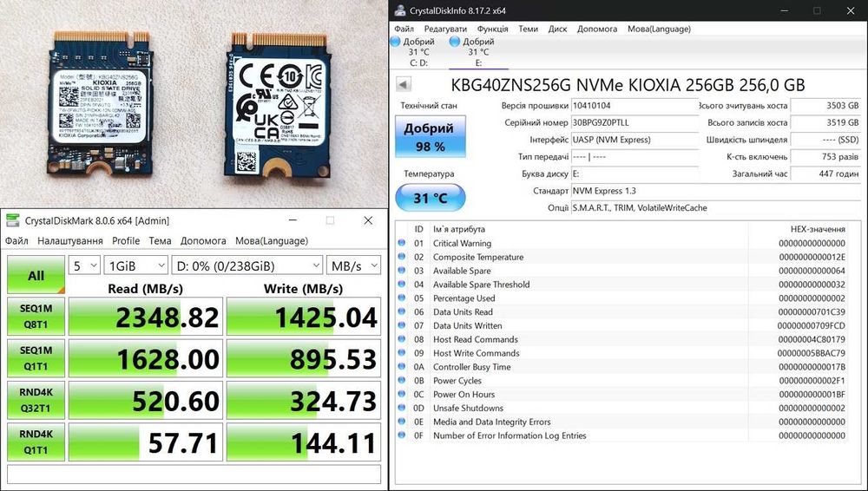Click status dot for Number of Error Information Log Entries
Screen dimensions: 868x491
coord(402,435)
